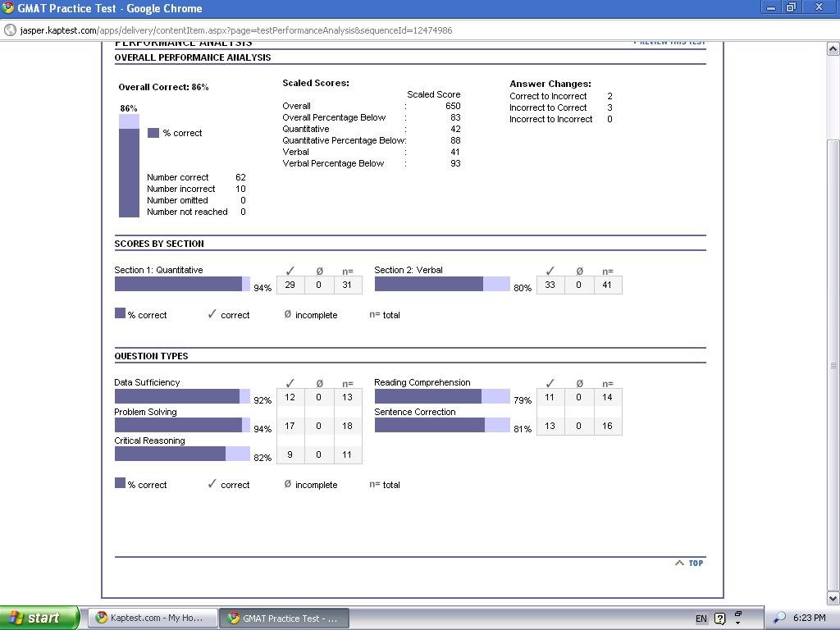Click the vertical scrollbar thumb

click(833, 365)
